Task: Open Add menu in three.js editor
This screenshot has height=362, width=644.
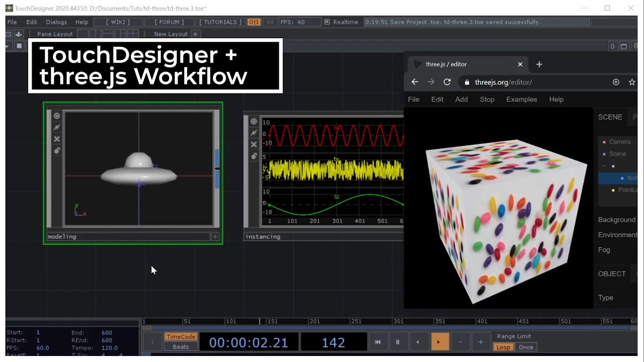Action: coord(461,99)
